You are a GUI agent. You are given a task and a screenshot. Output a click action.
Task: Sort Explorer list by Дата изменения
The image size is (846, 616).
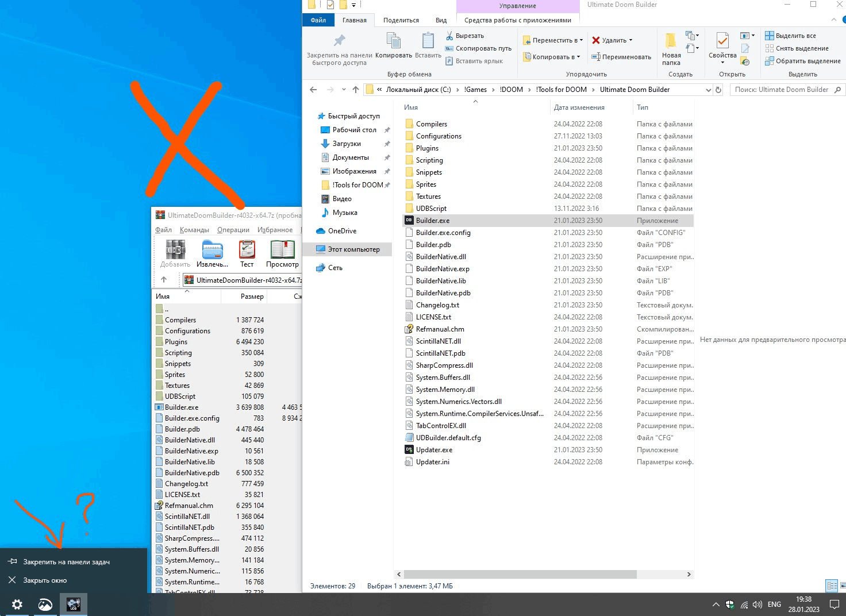(x=579, y=107)
